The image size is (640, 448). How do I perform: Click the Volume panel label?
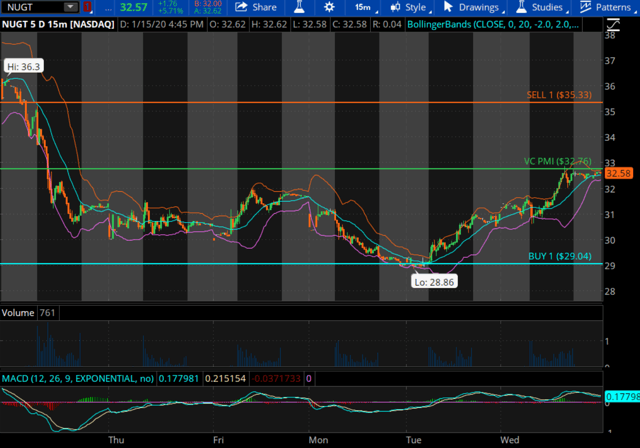click(x=18, y=313)
